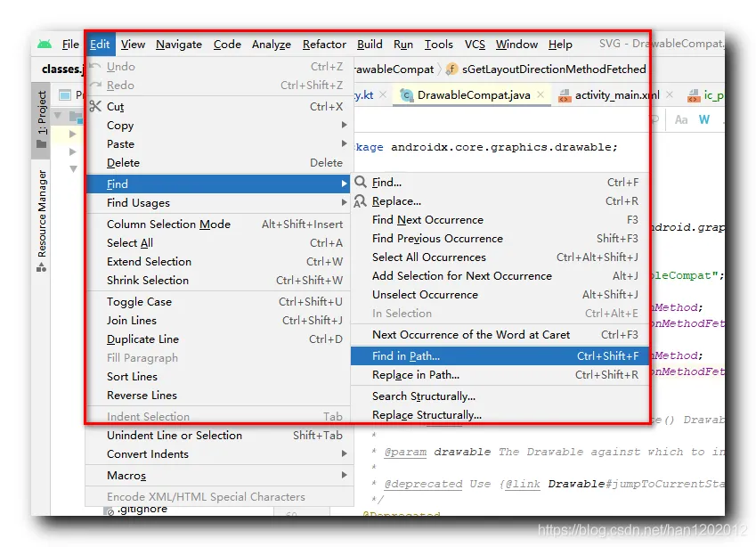Choose Add Selection for Next Occurrence
Viewport: 756px width, 547px height.
click(500, 276)
